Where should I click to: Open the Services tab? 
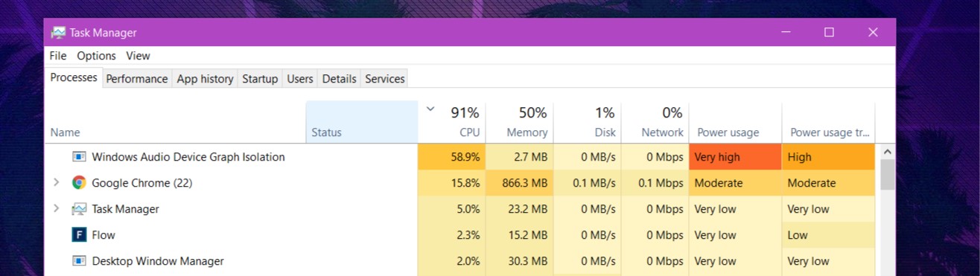click(385, 78)
